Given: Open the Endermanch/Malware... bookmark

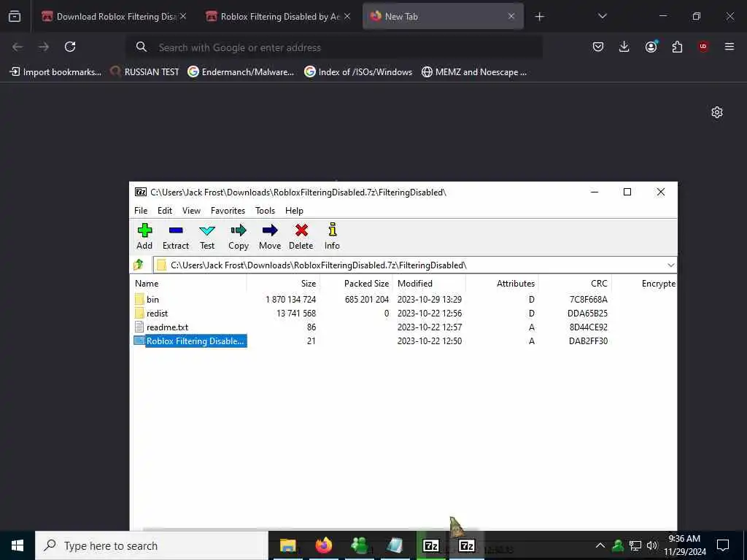Looking at the screenshot, I should [241, 72].
